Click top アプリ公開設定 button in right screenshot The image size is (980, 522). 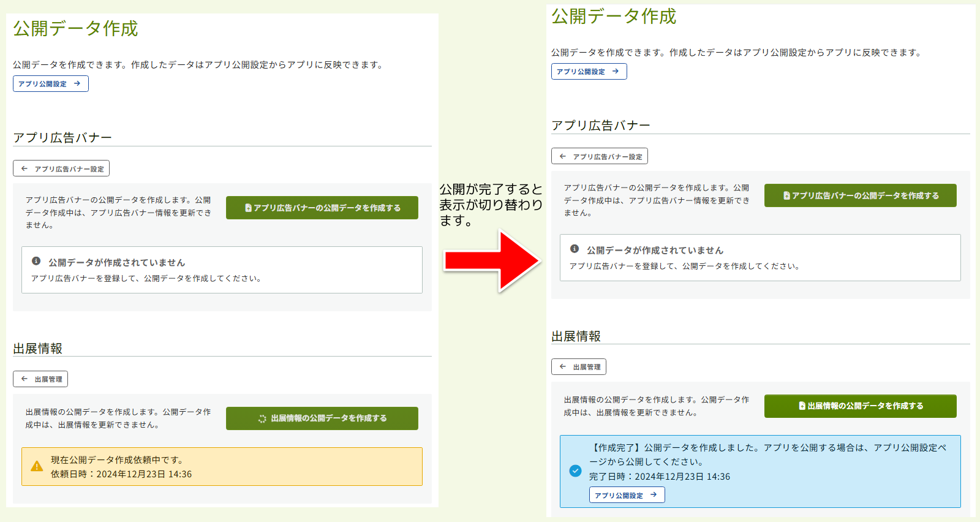pos(589,71)
